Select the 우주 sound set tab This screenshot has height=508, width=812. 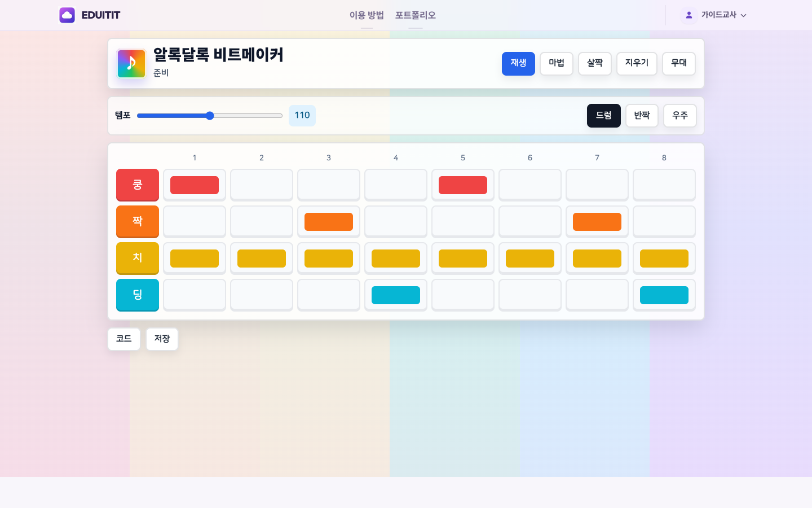pos(680,116)
